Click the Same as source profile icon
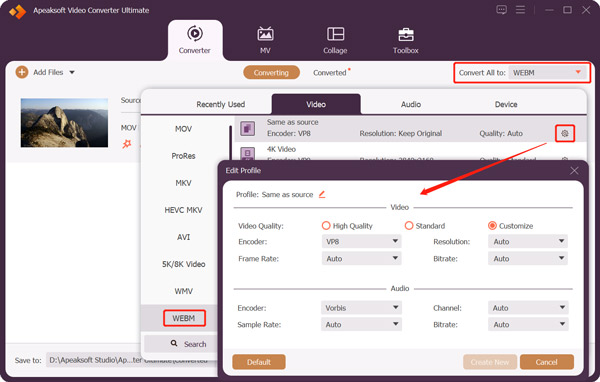 [x=247, y=128]
